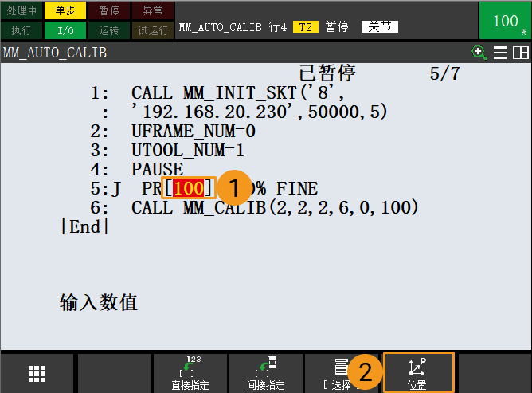Open the hamburger menu icon
The width and height of the screenshot is (532, 393).
click(500, 53)
